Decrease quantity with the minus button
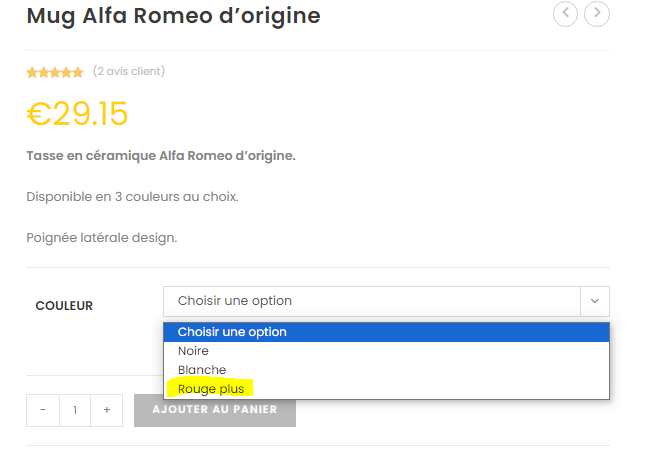This screenshot has height=465, width=662. coord(43,410)
